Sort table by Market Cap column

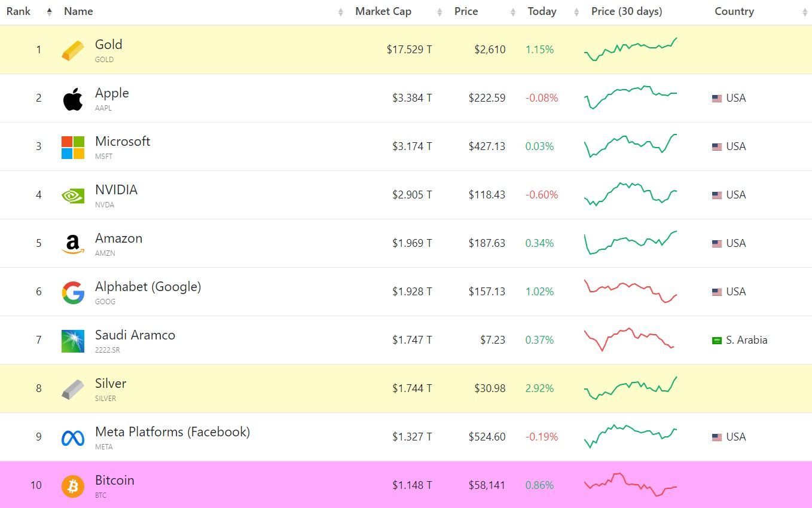383,11
